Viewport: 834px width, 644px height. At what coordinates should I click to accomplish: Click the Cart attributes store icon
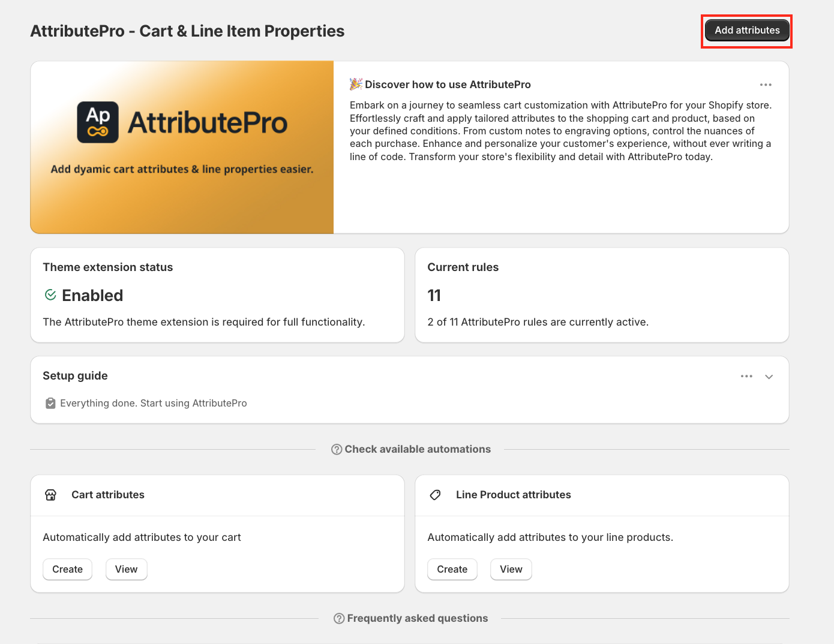51,495
